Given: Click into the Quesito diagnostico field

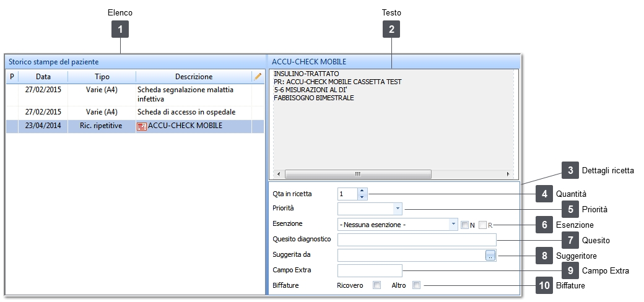Looking at the screenshot, I should click(x=417, y=239).
